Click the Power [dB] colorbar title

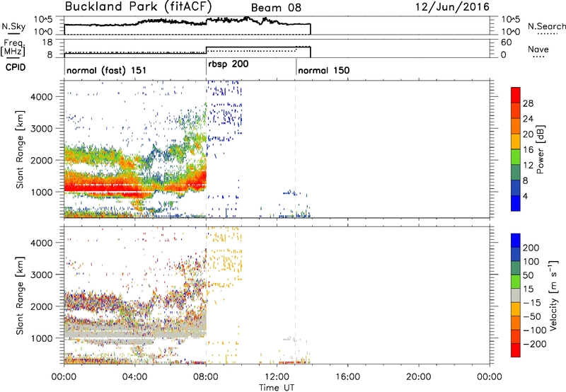point(540,149)
